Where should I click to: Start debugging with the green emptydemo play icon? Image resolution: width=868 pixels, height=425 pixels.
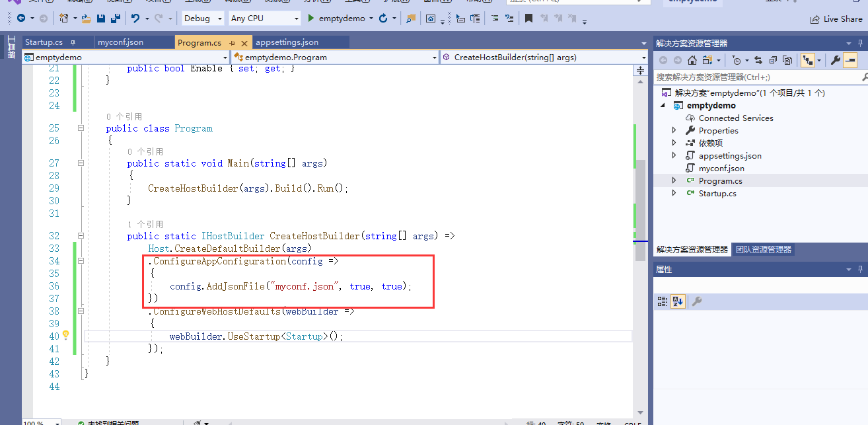(x=310, y=18)
